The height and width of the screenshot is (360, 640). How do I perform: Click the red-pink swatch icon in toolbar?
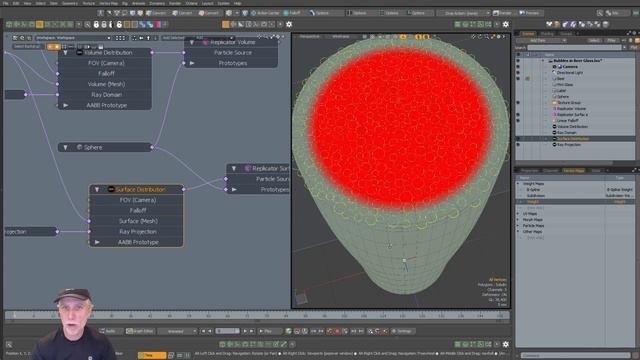(x=157, y=24)
